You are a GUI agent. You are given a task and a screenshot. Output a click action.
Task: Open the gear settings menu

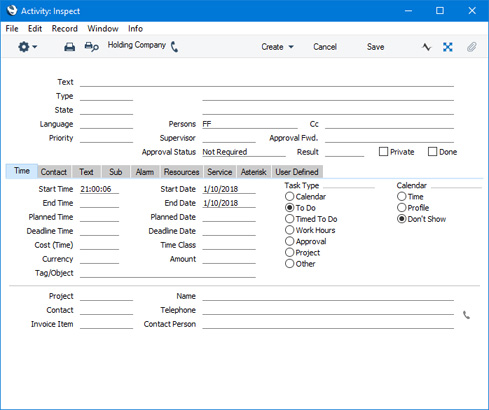(x=24, y=47)
